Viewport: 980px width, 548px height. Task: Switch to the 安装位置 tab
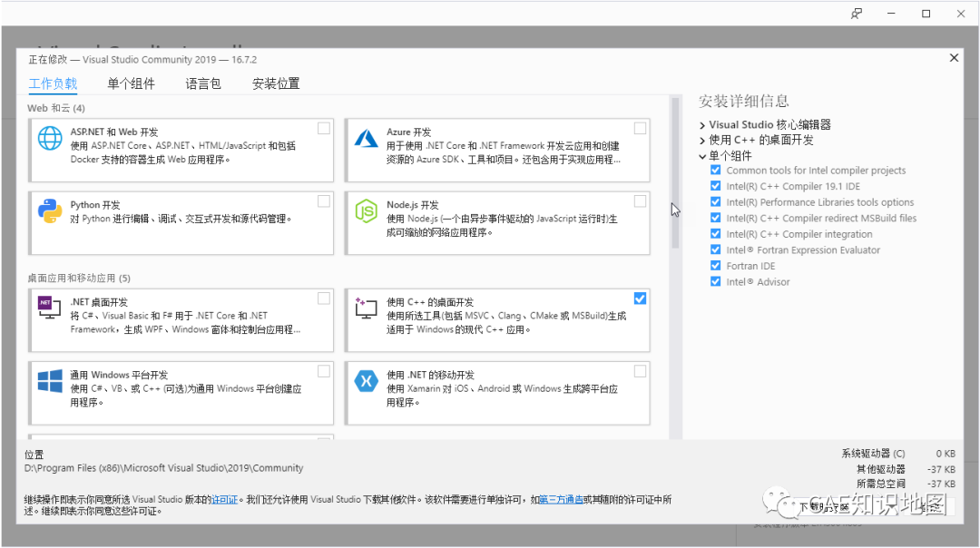(276, 83)
